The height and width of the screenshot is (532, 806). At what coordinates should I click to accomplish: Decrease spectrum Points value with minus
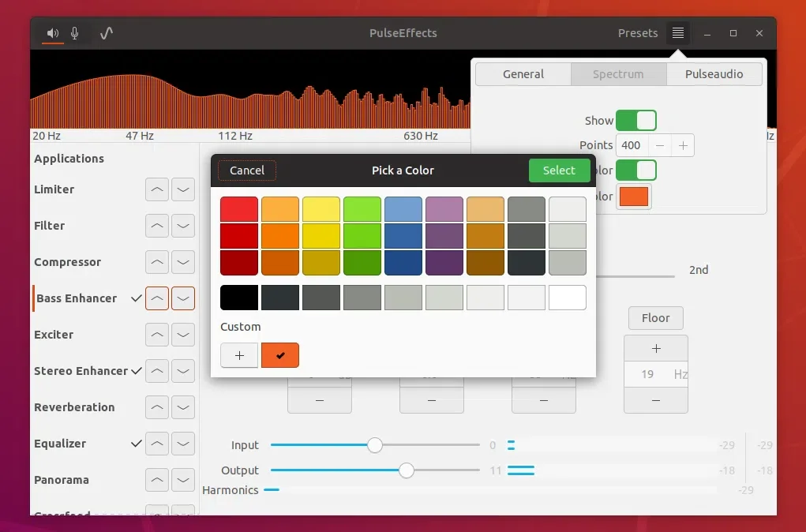click(660, 145)
